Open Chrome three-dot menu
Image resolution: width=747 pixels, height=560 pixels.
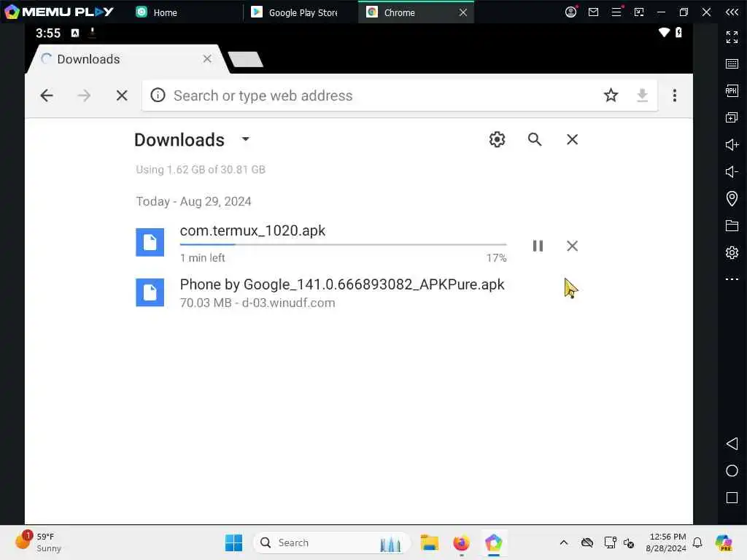(675, 96)
